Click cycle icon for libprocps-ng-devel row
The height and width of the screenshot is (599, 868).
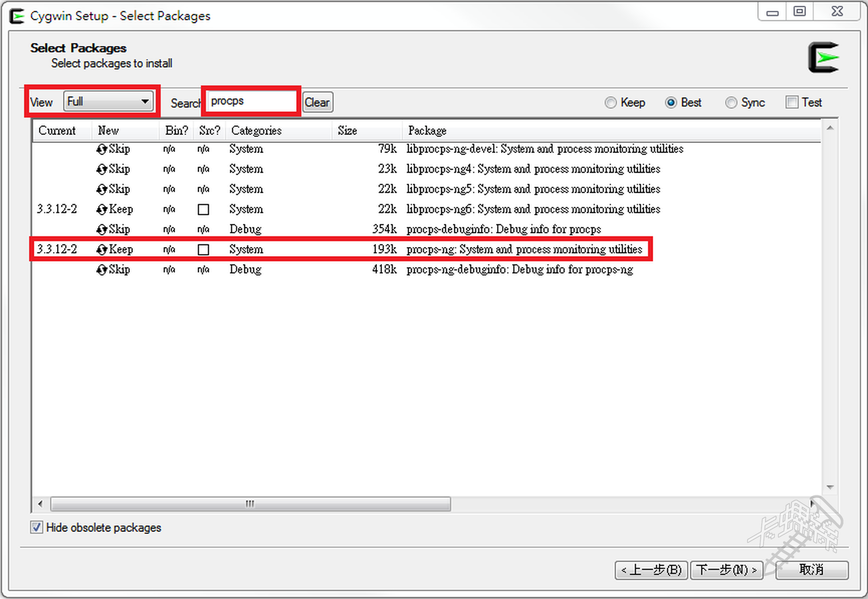tap(102, 149)
